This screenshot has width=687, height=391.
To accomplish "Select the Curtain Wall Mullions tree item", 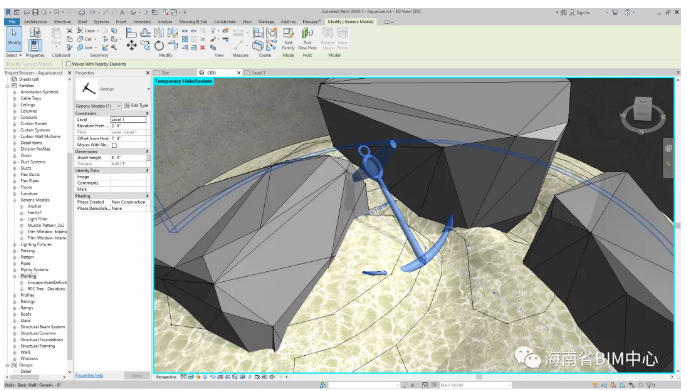I will tap(40, 137).
